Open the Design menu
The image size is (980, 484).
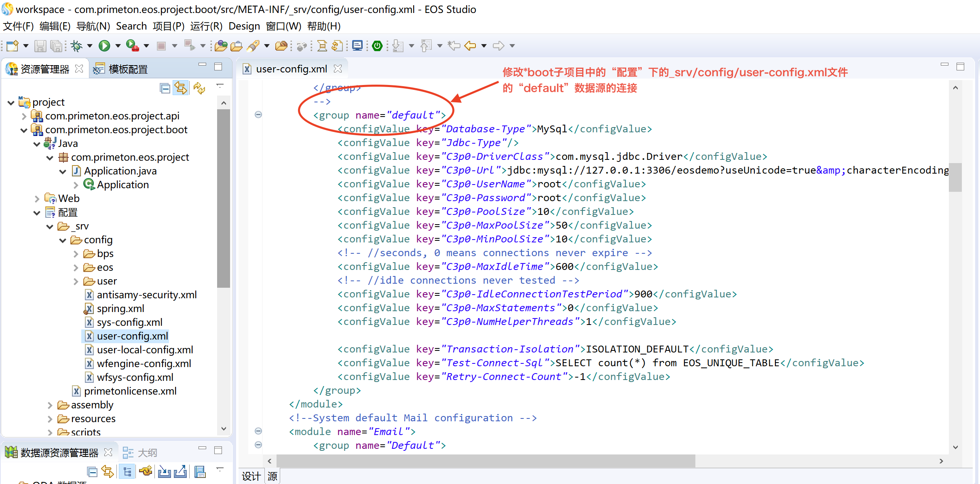[x=244, y=26]
